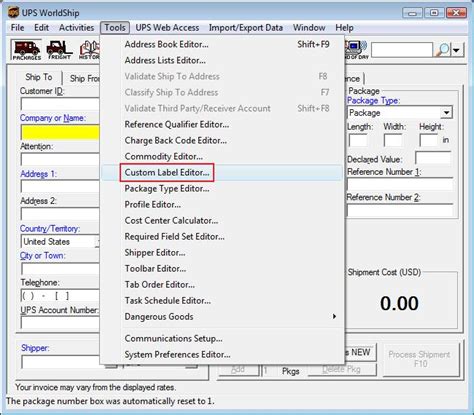Click the UPS WorldShip title bar logo
Viewport: 474px width, 415px height.
pyautogui.click(x=13, y=13)
